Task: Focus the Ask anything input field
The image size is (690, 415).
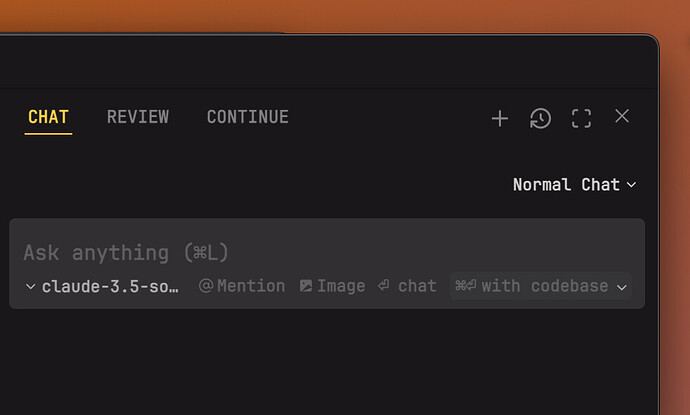Action: (x=327, y=253)
